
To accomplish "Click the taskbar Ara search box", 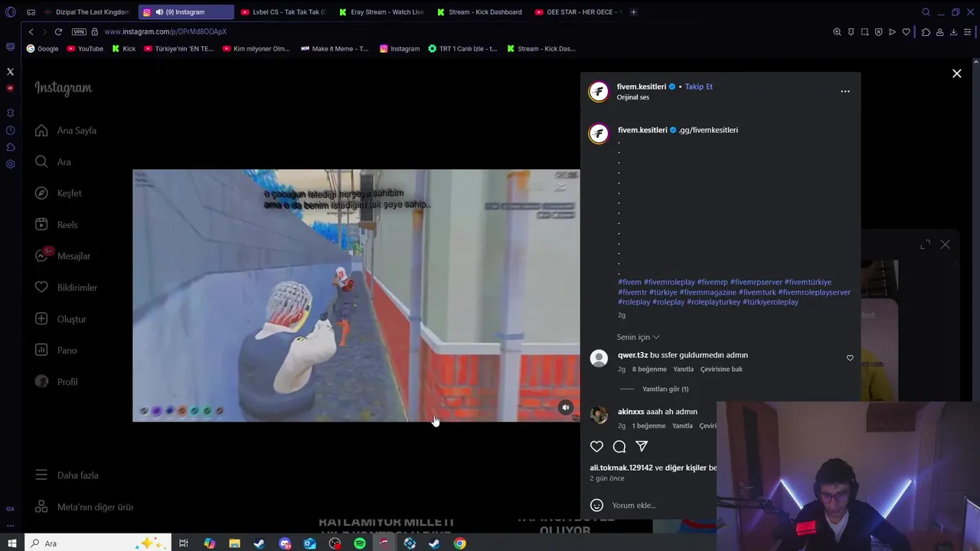I will (96, 543).
